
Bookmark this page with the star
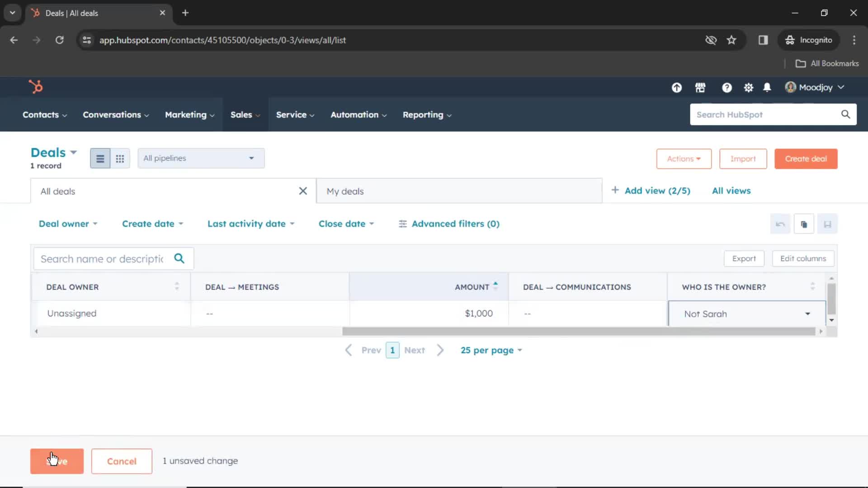[731, 40]
